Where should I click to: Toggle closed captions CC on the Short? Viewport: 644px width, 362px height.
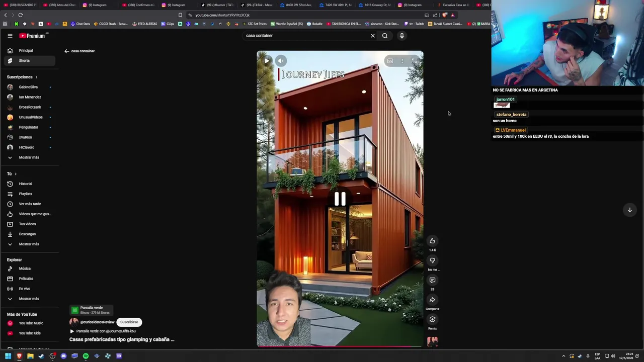coord(390,61)
